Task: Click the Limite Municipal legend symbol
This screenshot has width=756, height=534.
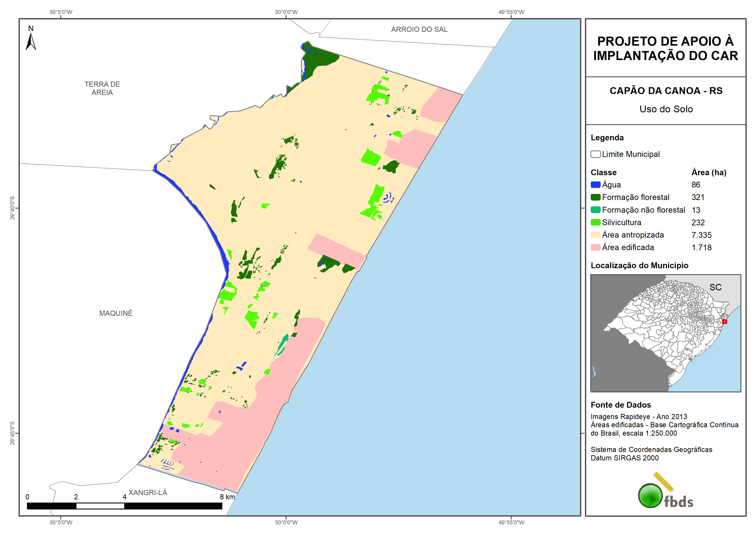Action: pyautogui.click(x=595, y=154)
